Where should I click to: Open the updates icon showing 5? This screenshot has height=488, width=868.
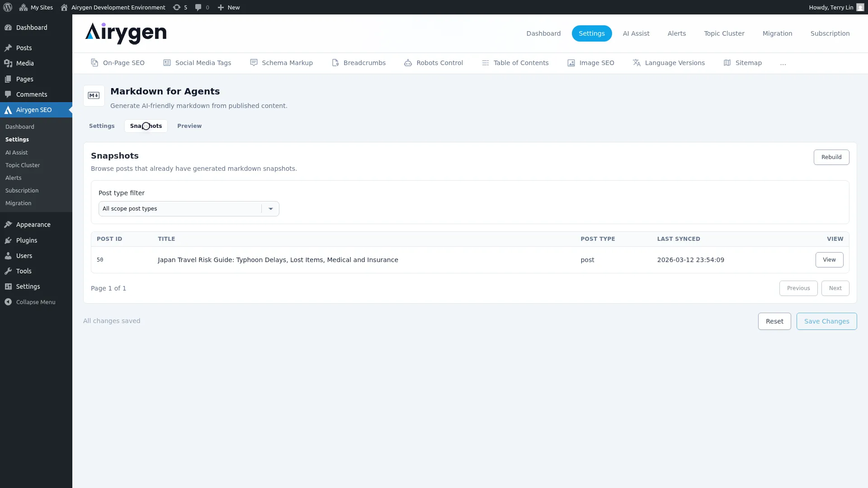coord(177,7)
